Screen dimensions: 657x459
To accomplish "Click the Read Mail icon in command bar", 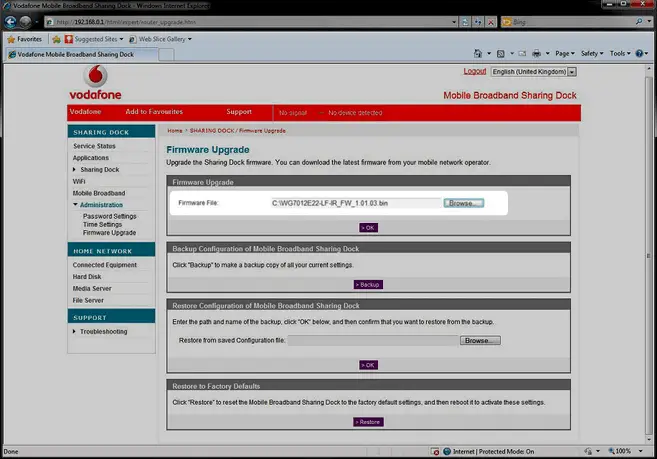I will (x=522, y=54).
